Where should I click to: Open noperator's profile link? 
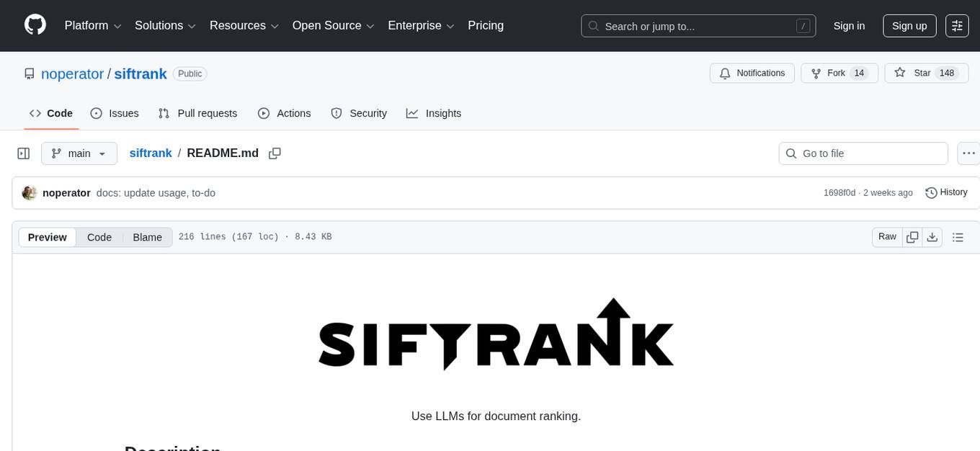[72, 73]
